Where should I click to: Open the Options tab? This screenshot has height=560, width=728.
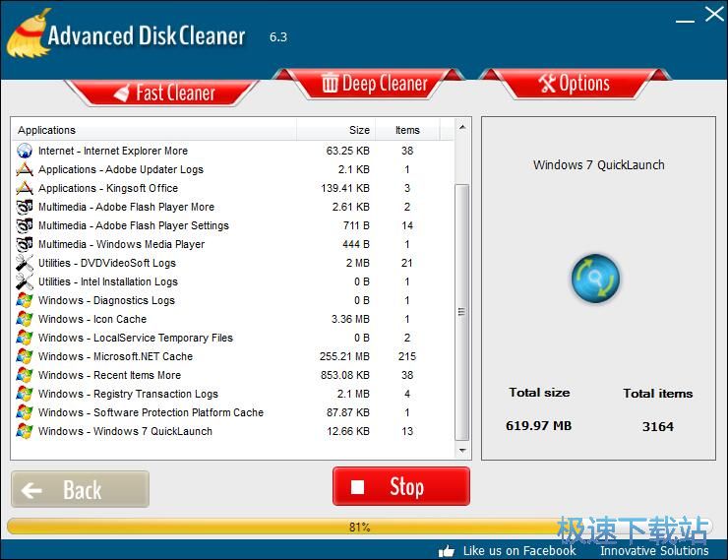[574, 84]
